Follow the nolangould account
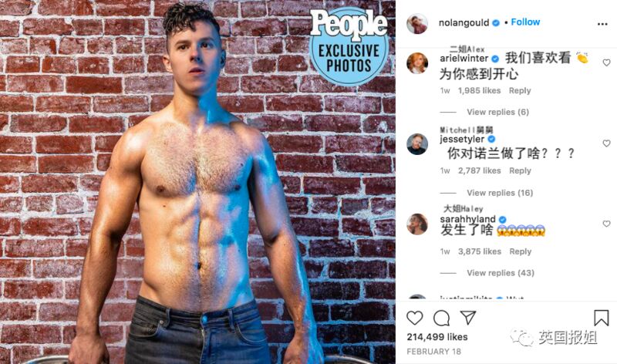Viewport: 617px width, 364px height. (525, 22)
